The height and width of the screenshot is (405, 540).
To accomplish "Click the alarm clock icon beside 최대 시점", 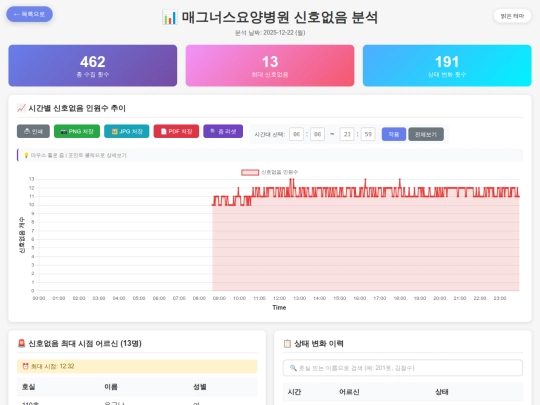I will 25,366.
